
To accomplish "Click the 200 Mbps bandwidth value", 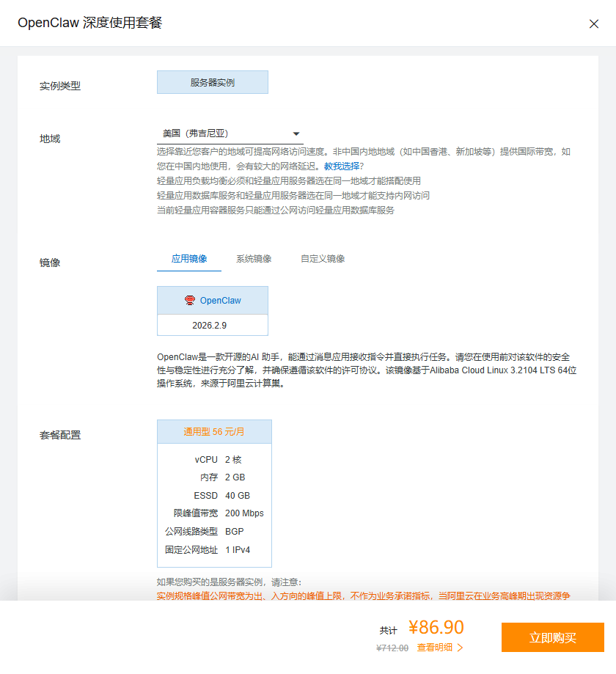I will click(244, 513).
